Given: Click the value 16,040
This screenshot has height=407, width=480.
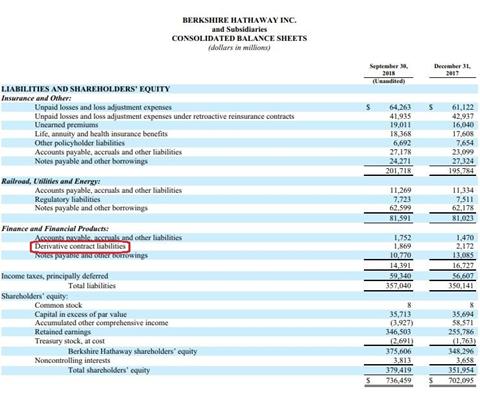Looking at the screenshot, I should click(463, 125).
